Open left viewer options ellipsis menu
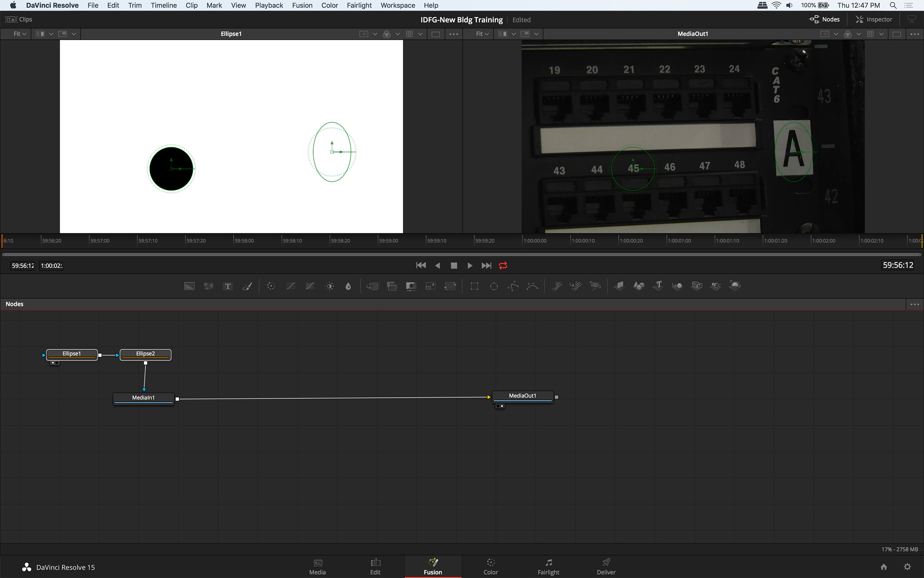 [x=454, y=34]
